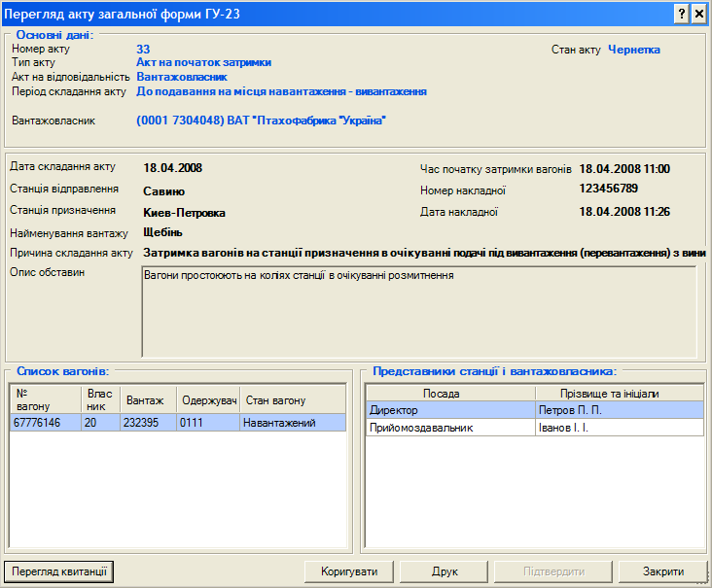
Task: Print the act with Друк button
Action: click(445, 571)
